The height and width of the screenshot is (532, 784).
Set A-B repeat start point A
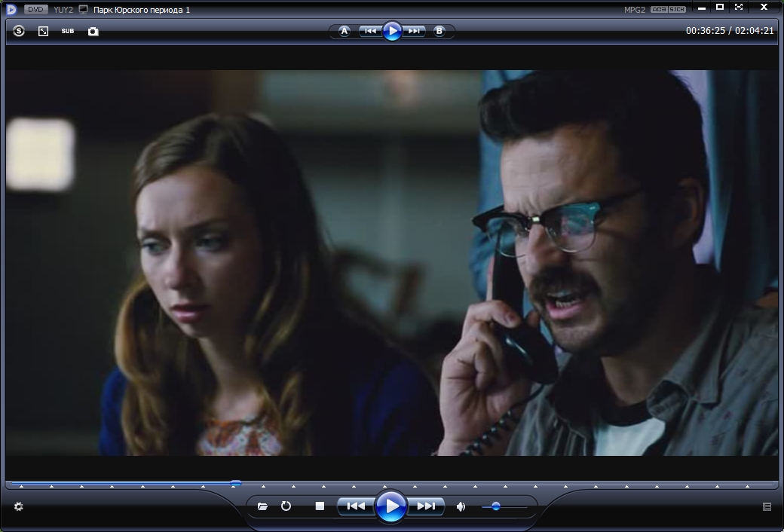[x=344, y=31]
